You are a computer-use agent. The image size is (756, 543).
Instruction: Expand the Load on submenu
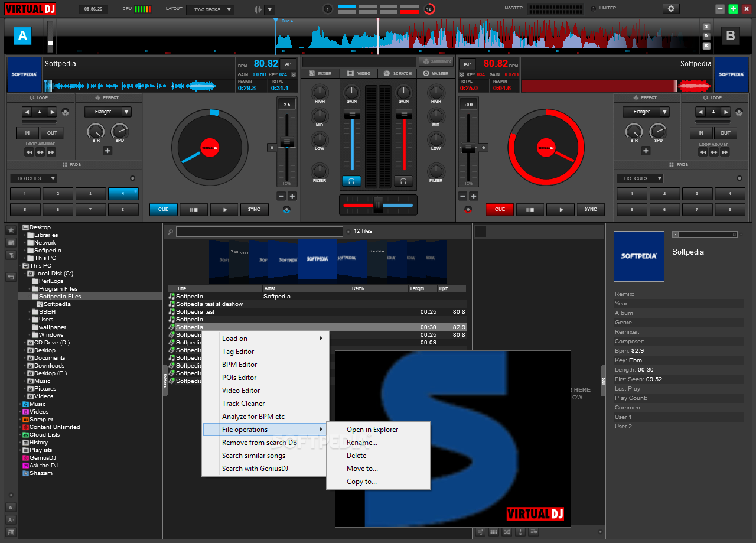pos(265,339)
